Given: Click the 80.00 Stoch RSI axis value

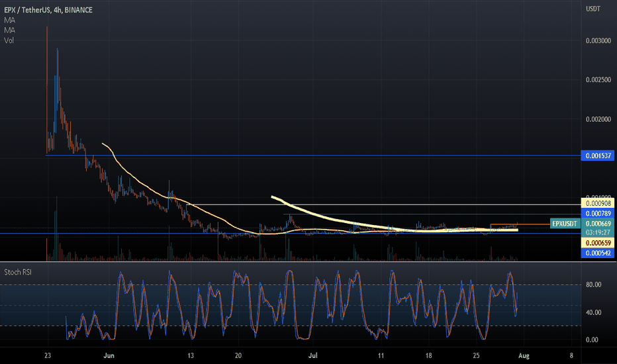Looking at the screenshot, I should pos(593,285).
